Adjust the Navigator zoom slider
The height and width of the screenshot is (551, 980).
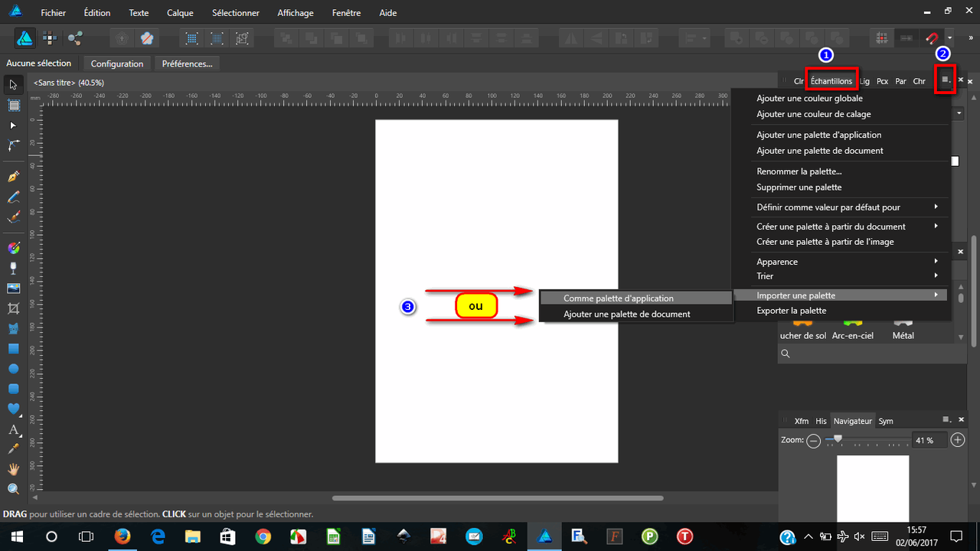[838, 439]
